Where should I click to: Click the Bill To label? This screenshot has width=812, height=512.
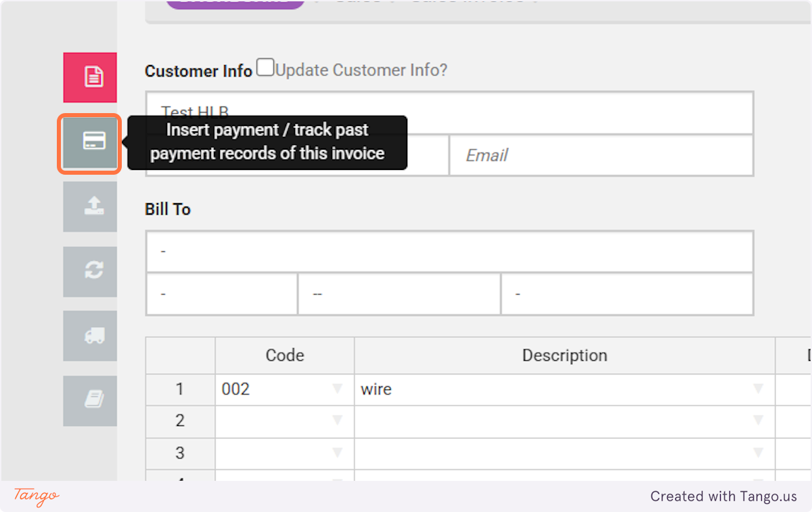(168, 209)
